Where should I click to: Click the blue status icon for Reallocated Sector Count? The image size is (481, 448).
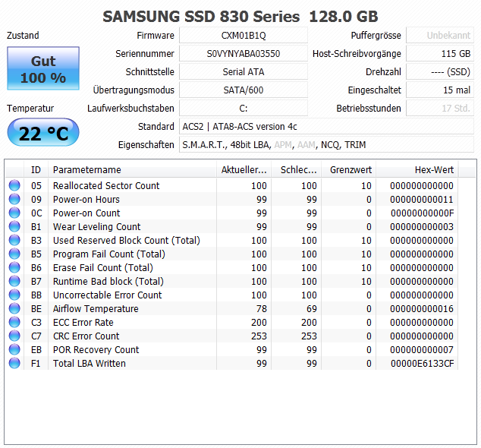point(14,185)
